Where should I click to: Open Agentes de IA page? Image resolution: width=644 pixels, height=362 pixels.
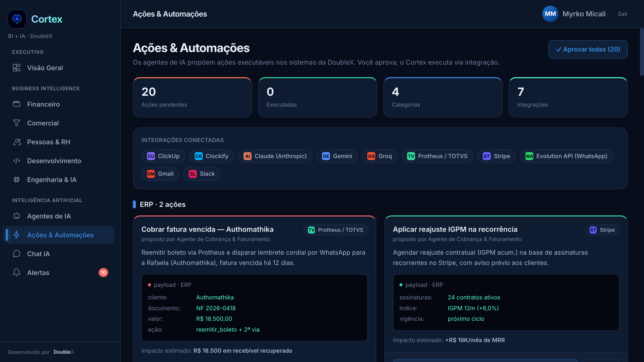point(60,216)
